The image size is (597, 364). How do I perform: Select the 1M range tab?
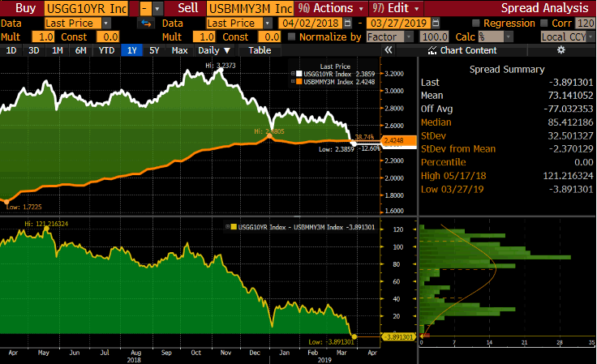[58, 50]
